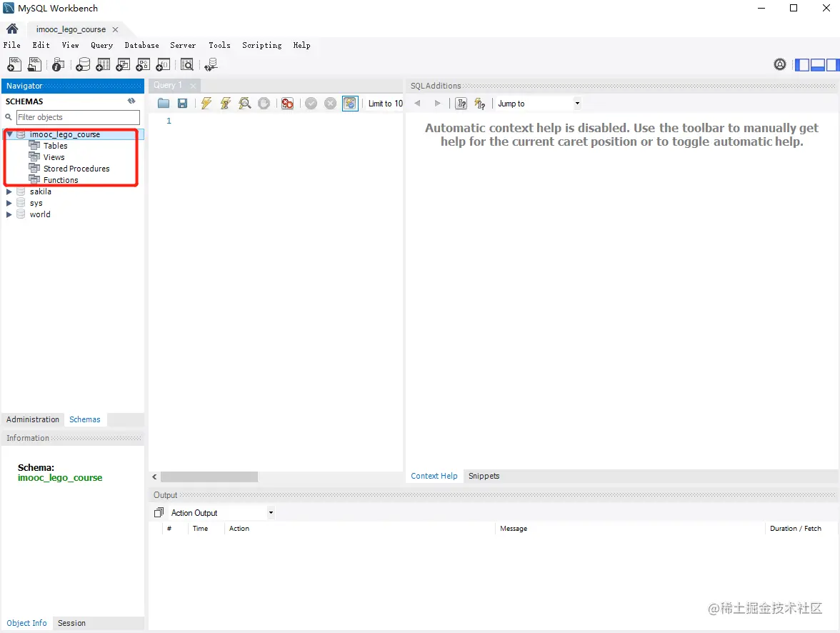This screenshot has height=633, width=840.
Task: Open SQL script file from main toolbar
Action: (34, 65)
